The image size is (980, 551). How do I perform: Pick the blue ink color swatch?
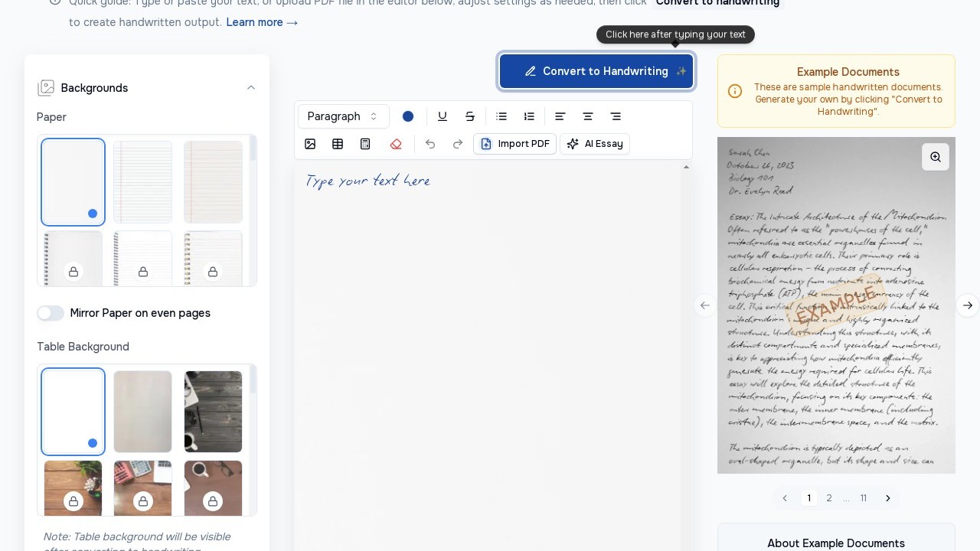click(408, 116)
